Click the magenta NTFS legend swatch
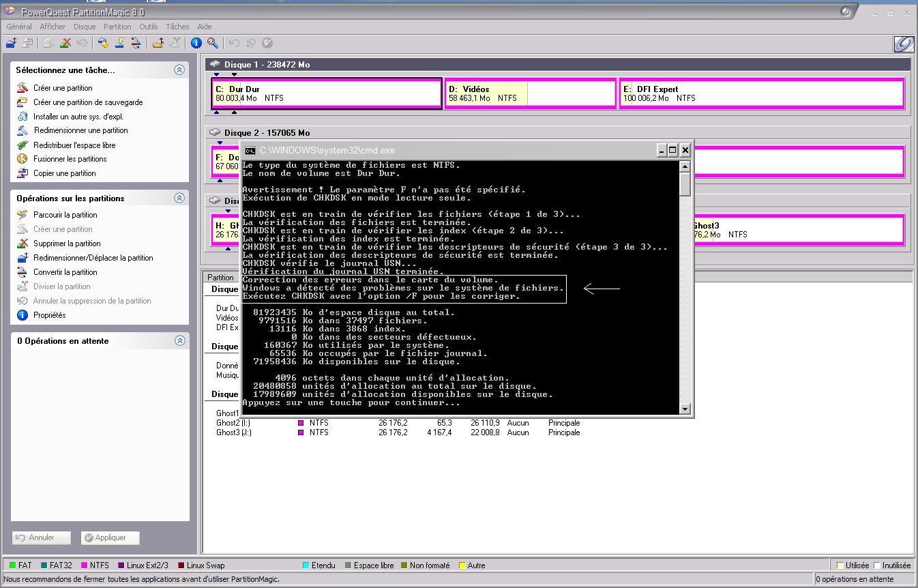Viewport: 918px width, 588px height. (84, 565)
